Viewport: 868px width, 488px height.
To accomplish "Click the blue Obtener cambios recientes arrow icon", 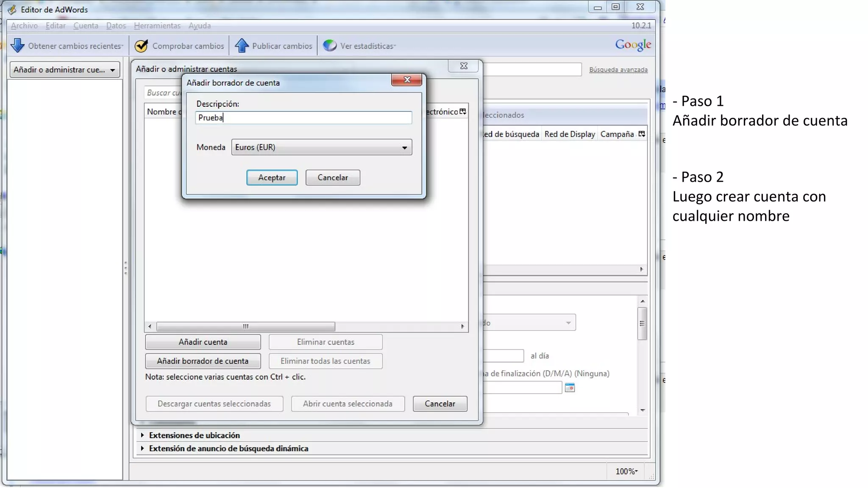I will click(x=17, y=45).
